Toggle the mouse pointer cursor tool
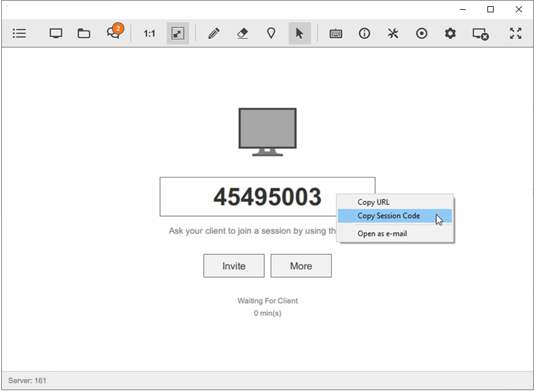This screenshot has width=535, height=392. pyautogui.click(x=300, y=33)
